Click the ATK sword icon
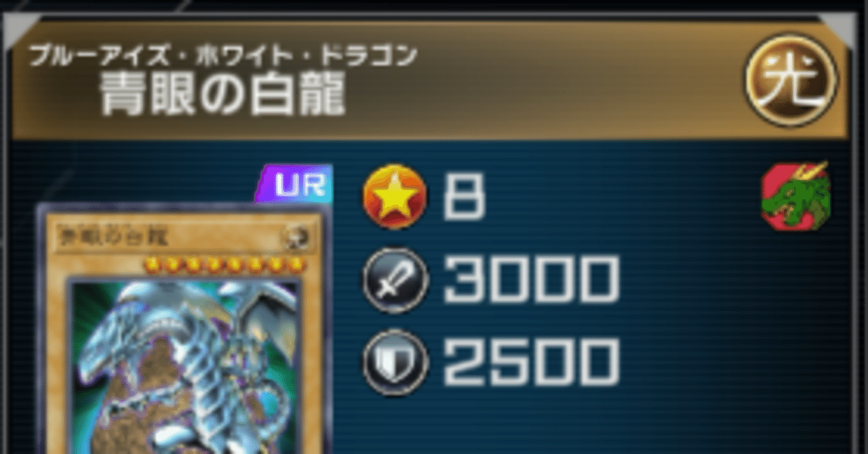 (395, 279)
